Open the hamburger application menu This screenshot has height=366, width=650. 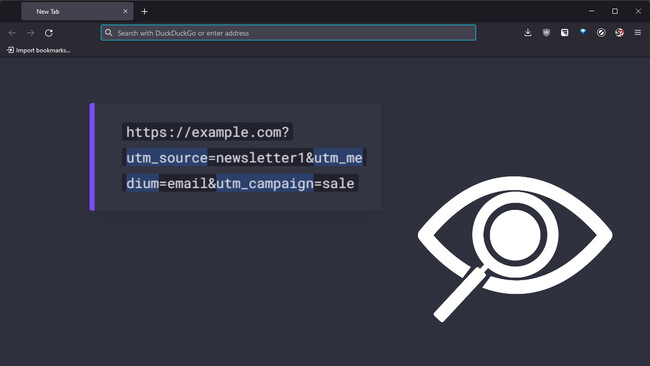coord(638,32)
